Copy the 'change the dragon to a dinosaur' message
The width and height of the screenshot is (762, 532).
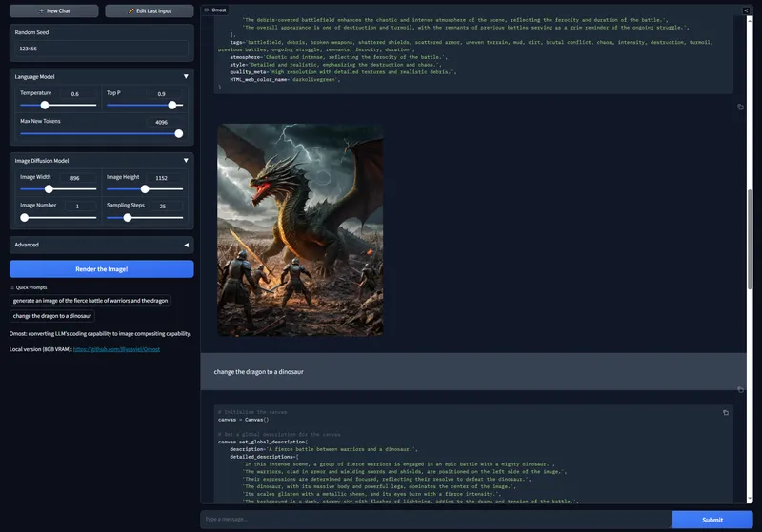pos(740,390)
